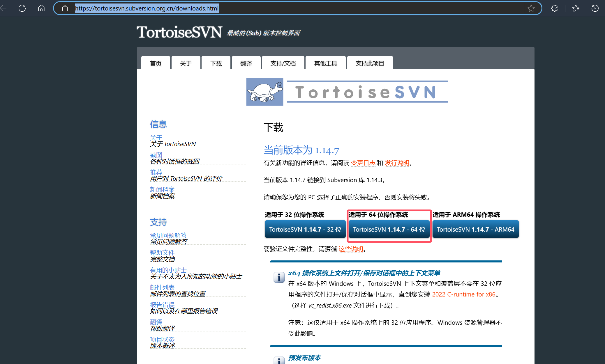605x364 pixels.
Task: Click the x64 note info icon
Action: click(279, 277)
